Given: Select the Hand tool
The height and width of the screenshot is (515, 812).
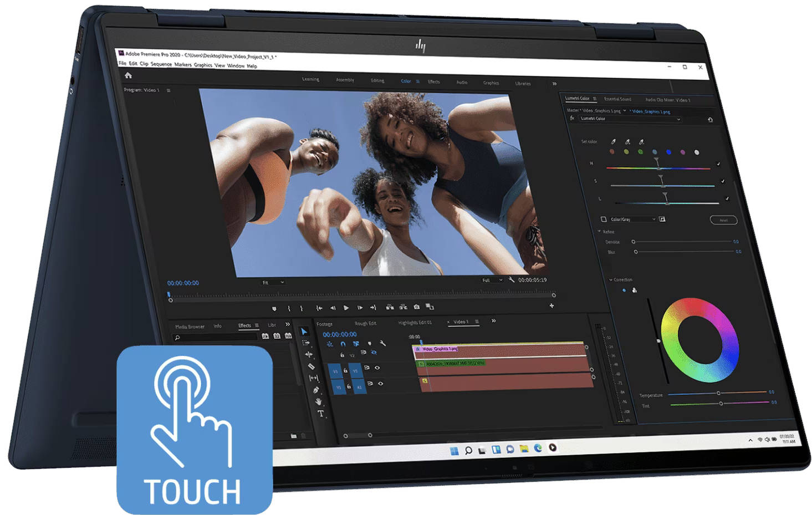Looking at the screenshot, I should pyautogui.click(x=318, y=401).
